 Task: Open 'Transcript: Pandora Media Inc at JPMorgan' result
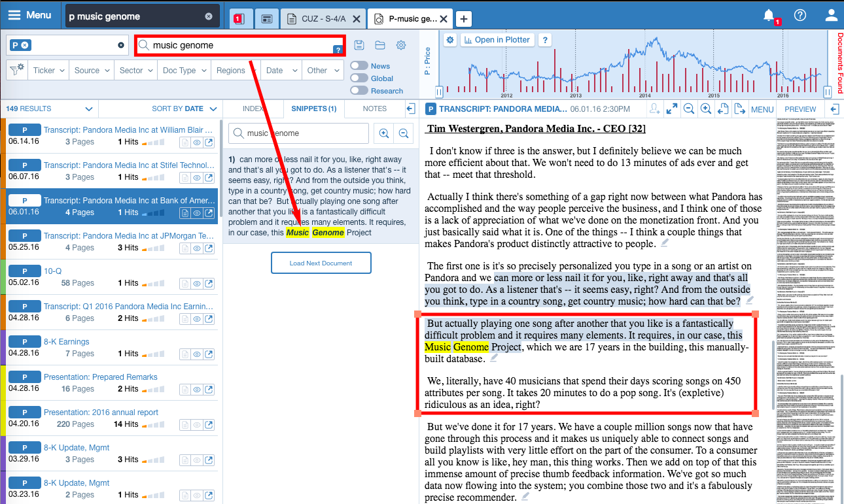(x=129, y=236)
